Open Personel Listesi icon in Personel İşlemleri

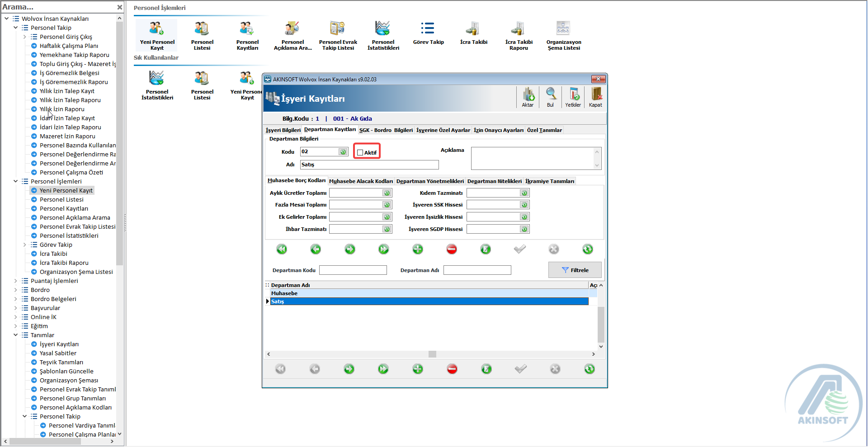pyautogui.click(x=202, y=36)
